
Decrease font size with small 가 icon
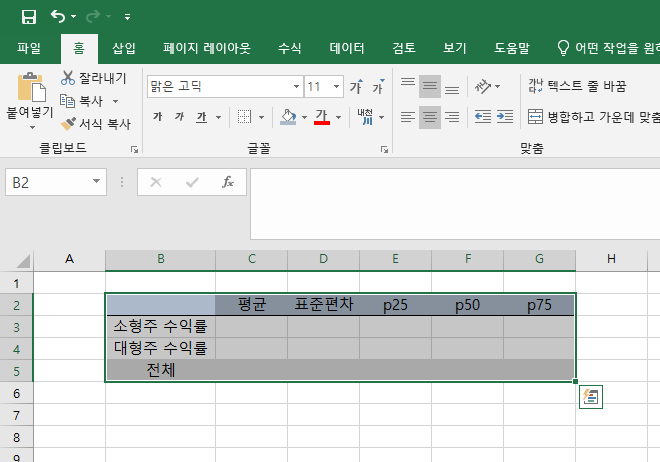[x=378, y=86]
